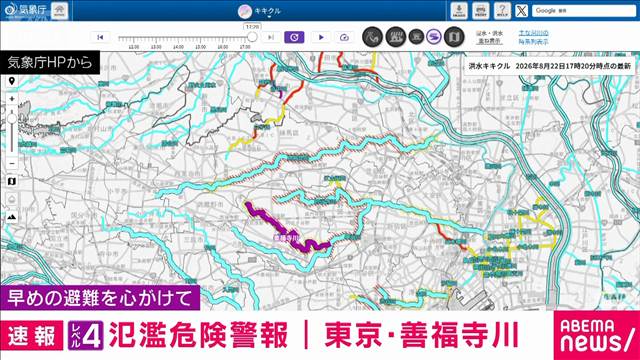Open the 主な河川の時系列表示 link

(533, 37)
